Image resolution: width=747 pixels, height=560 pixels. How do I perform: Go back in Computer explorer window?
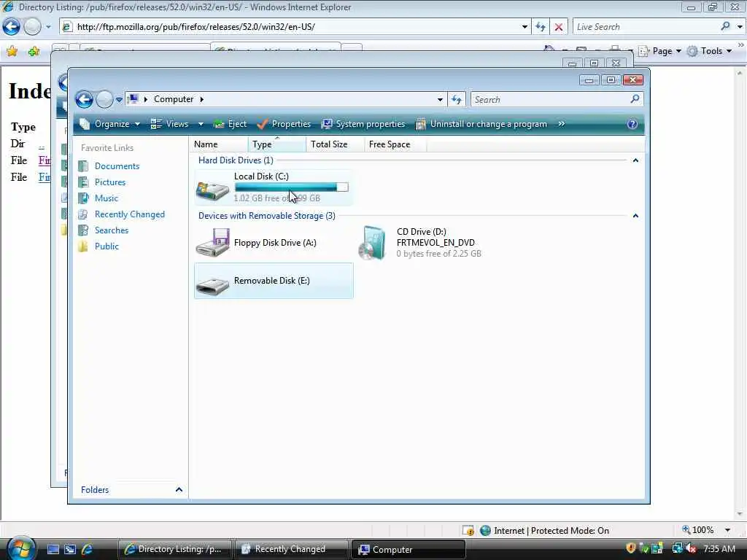point(85,99)
